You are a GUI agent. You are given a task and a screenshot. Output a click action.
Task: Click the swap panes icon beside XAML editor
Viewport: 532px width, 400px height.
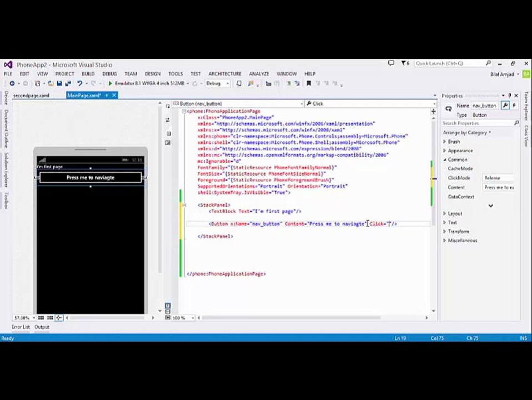point(168,120)
